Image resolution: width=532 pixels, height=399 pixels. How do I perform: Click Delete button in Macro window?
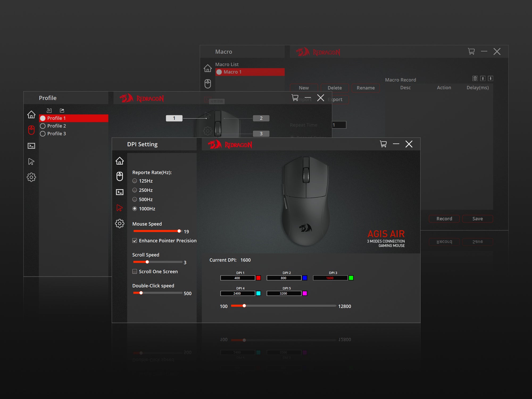pyautogui.click(x=335, y=88)
